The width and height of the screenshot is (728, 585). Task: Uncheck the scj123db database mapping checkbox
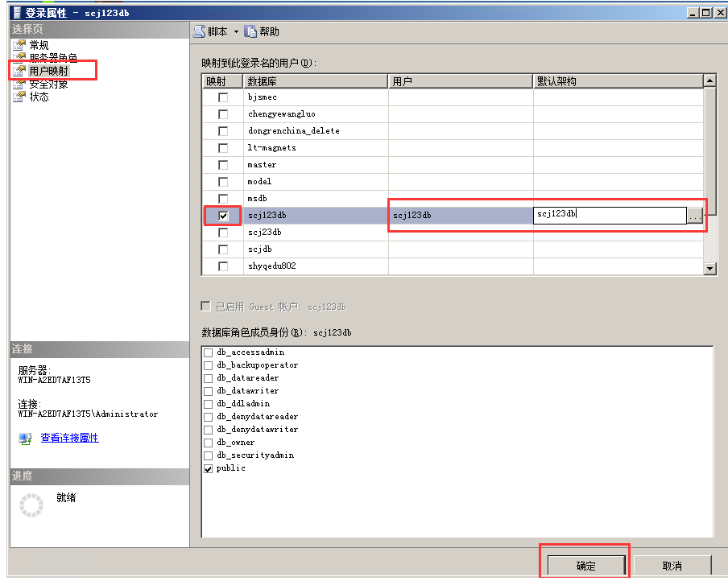tap(223, 216)
